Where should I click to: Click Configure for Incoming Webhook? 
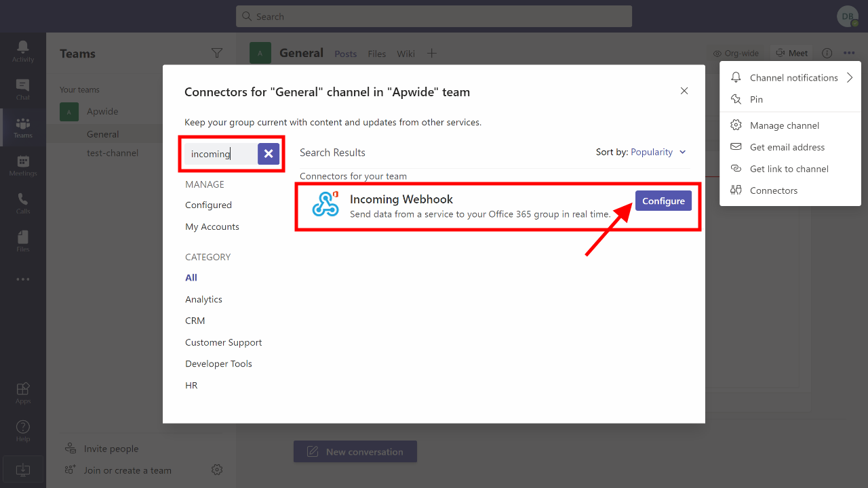tap(663, 201)
